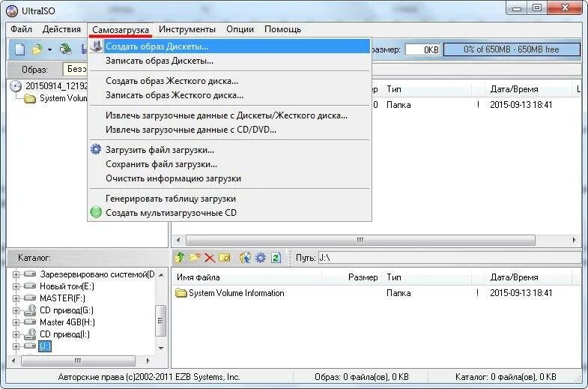Viewport: 588px width, 389px height.
Task: Click the Up folder icon in local toolbar
Action: click(x=180, y=258)
